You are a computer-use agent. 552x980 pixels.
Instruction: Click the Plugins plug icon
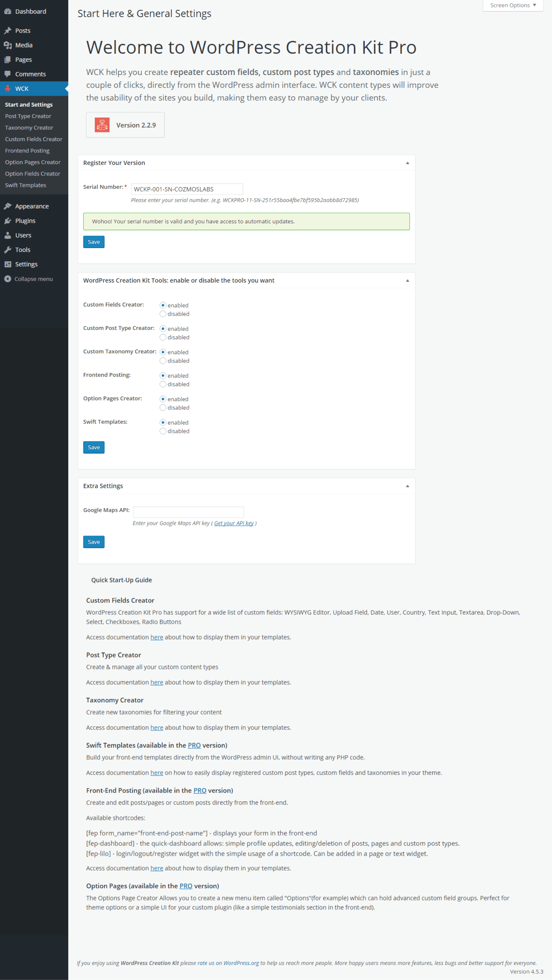click(x=7, y=221)
